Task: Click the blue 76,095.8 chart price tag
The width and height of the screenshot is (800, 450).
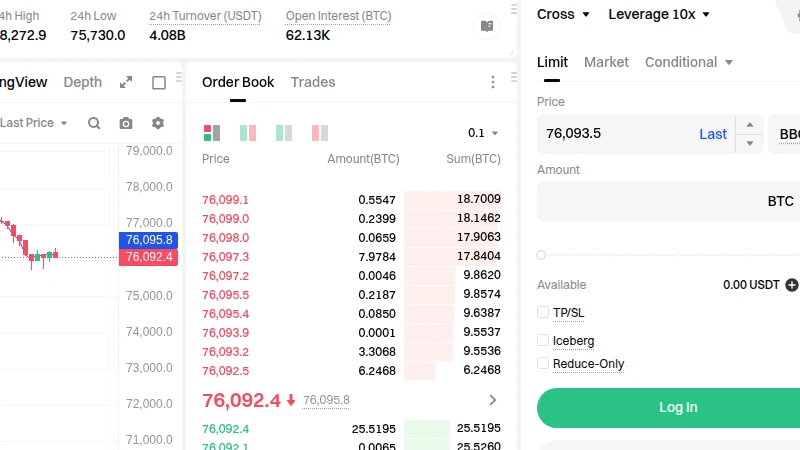Action: [148, 240]
